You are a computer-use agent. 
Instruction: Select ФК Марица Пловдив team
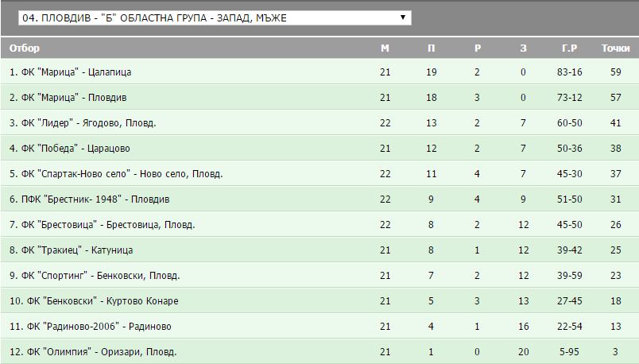[68, 98]
